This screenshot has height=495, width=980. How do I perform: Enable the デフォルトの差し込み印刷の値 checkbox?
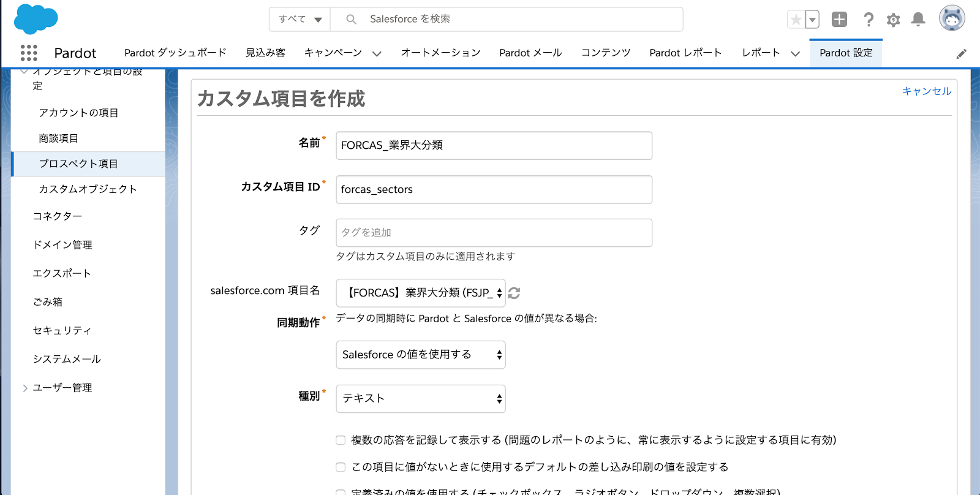(x=341, y=467)
